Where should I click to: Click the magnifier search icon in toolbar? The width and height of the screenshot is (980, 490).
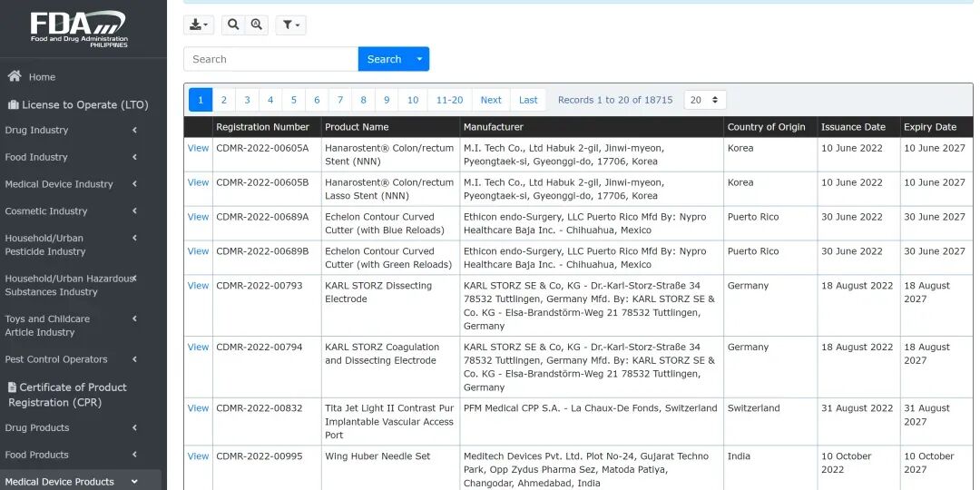pyautogui.click(x=233, y=25)
